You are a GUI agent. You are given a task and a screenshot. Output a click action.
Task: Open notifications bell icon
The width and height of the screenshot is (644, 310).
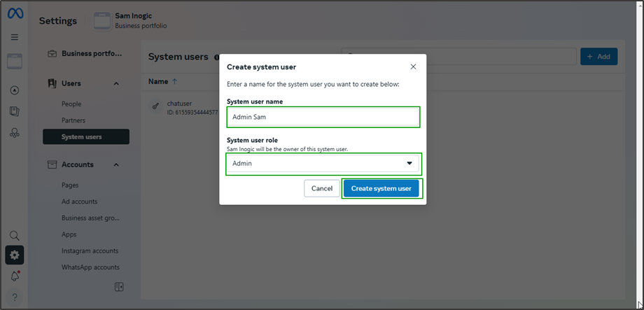[x=15, y=276]
